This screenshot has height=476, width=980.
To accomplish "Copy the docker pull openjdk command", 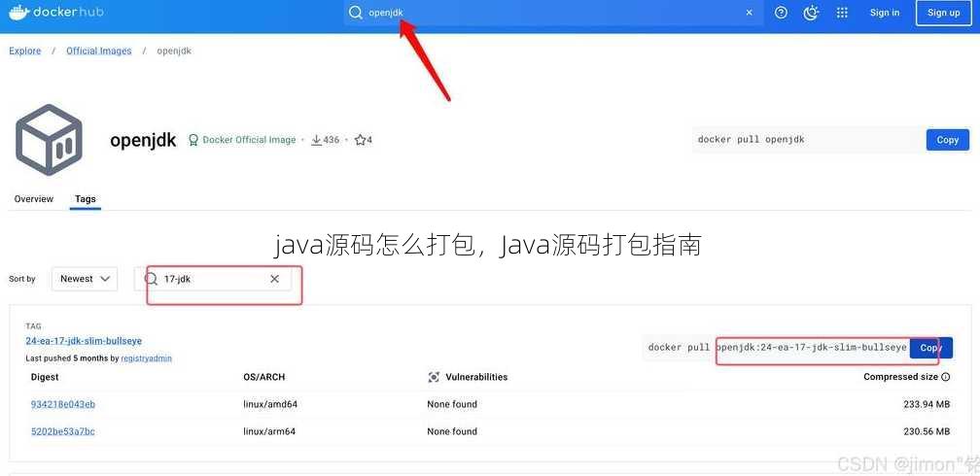I will click(948, 140).
